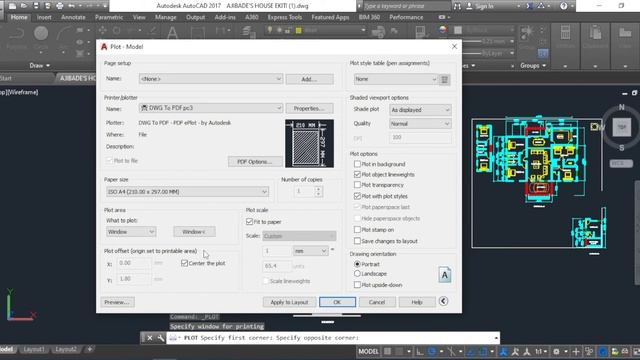Viewport: 640px width, 360px height.
Task: Click Sign In user icon
Action: (x=469, y=6)
